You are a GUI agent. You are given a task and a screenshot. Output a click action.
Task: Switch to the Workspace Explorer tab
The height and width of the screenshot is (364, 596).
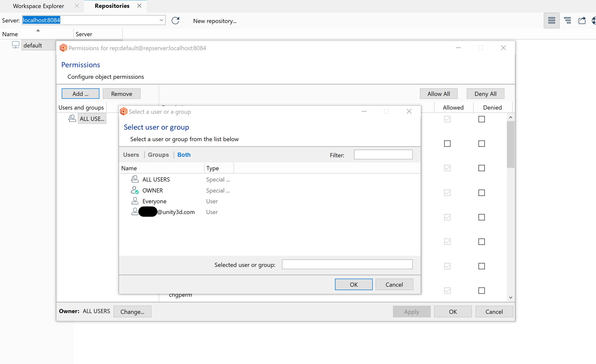[x=38, y=6]
